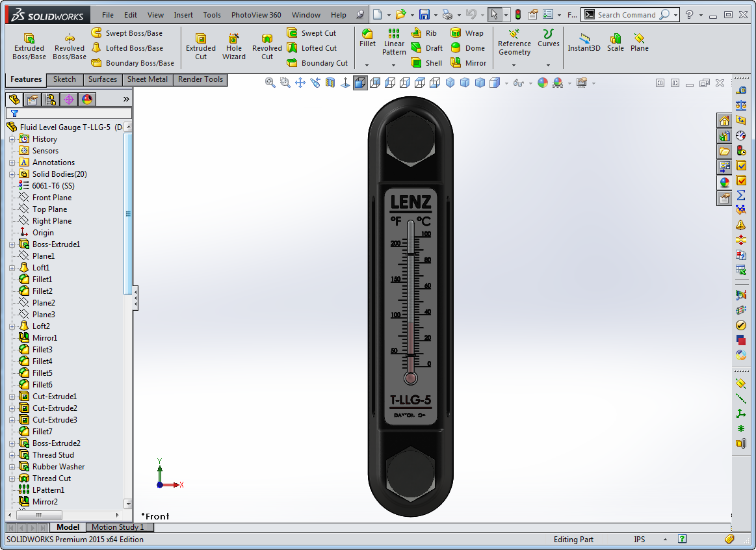Click the Save toolbar icon
The image size is (756, 550).
click(424, 14)
